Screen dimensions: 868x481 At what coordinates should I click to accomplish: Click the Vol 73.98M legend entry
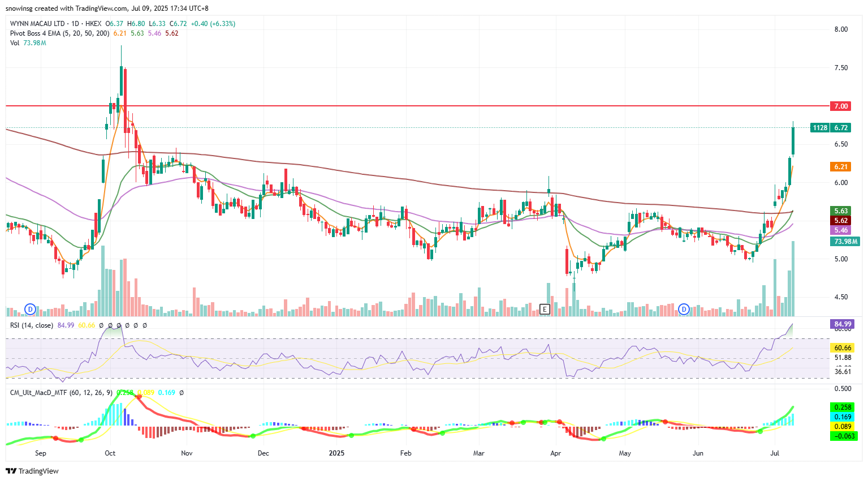click(x=28, y=43)
